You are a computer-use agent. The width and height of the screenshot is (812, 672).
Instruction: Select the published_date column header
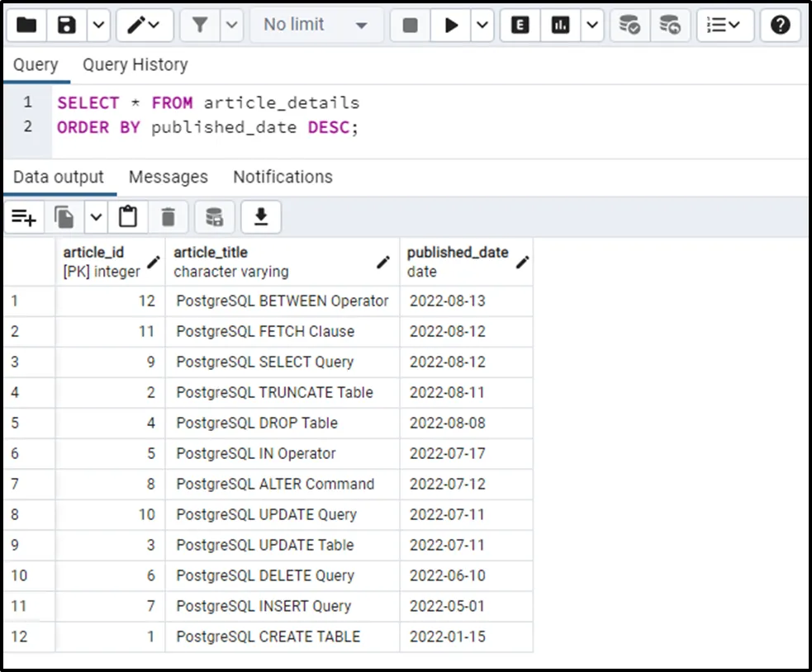[x=458, y=262]
